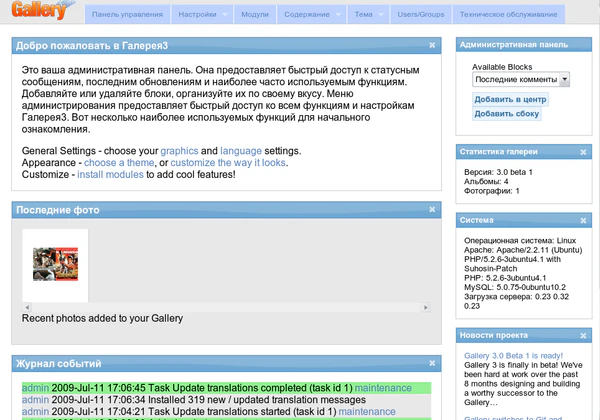
Task: Expand the Содержание menu
Action: (316, 17)
